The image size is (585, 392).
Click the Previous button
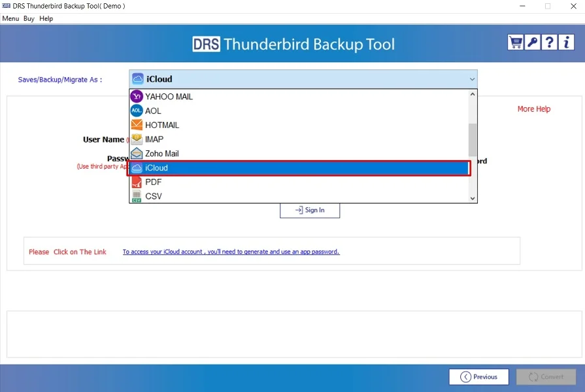point(478,376)
